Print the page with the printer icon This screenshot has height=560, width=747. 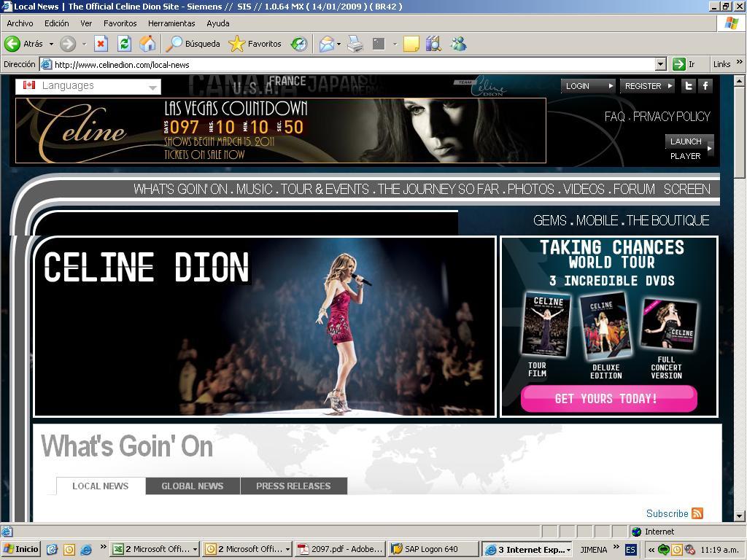[355, 44]
